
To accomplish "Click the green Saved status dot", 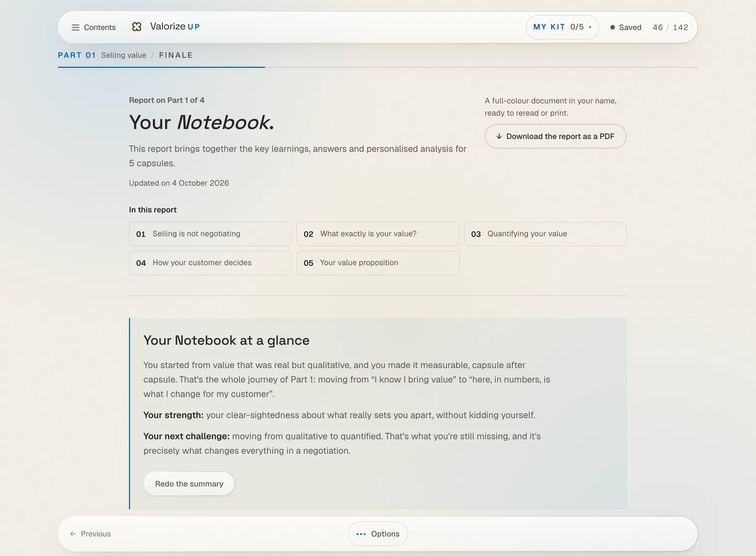I will (612, 27).
